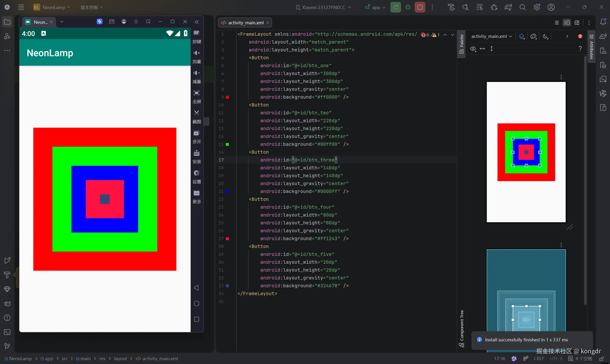
Task: Open the Logcat tool window icon
Action: (7, 304)
